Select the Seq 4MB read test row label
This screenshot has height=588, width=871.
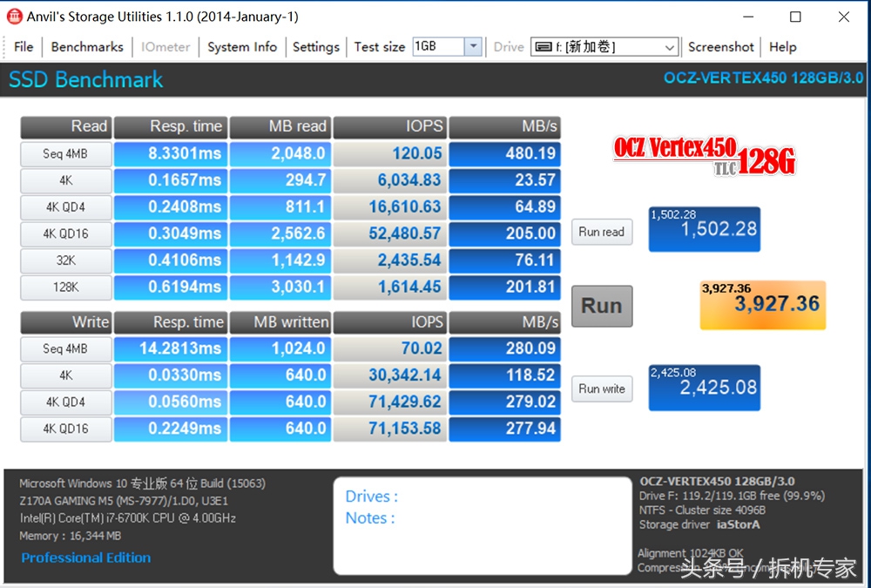(x=64, y=154)
